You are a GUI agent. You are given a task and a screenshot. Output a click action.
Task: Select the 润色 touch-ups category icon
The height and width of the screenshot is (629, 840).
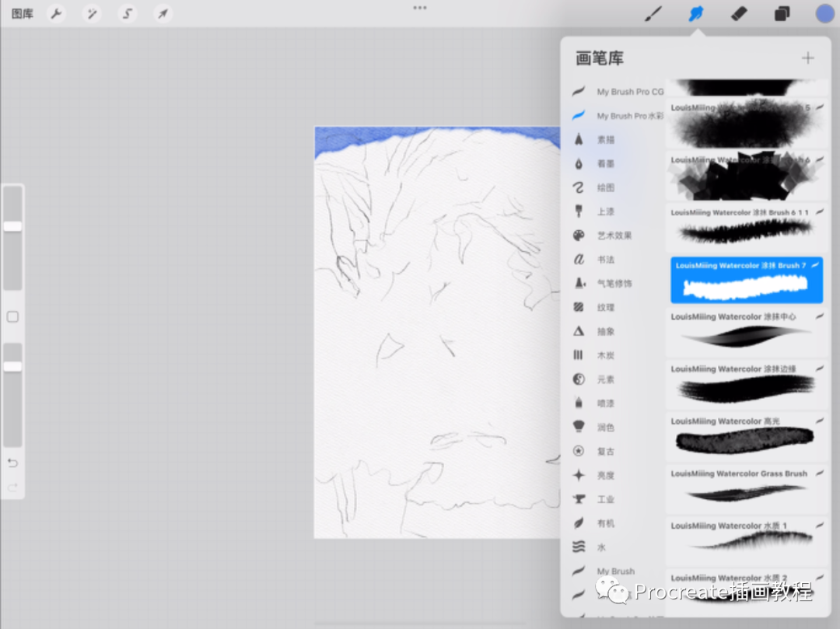click(x=579, y=427)
